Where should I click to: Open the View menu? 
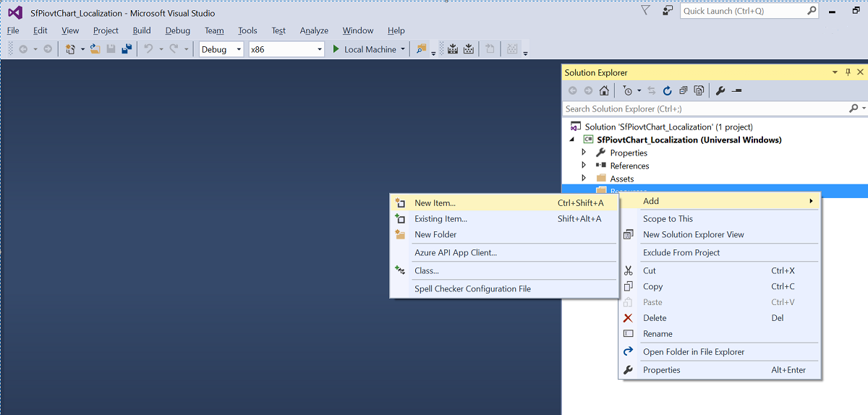point(70,30)
